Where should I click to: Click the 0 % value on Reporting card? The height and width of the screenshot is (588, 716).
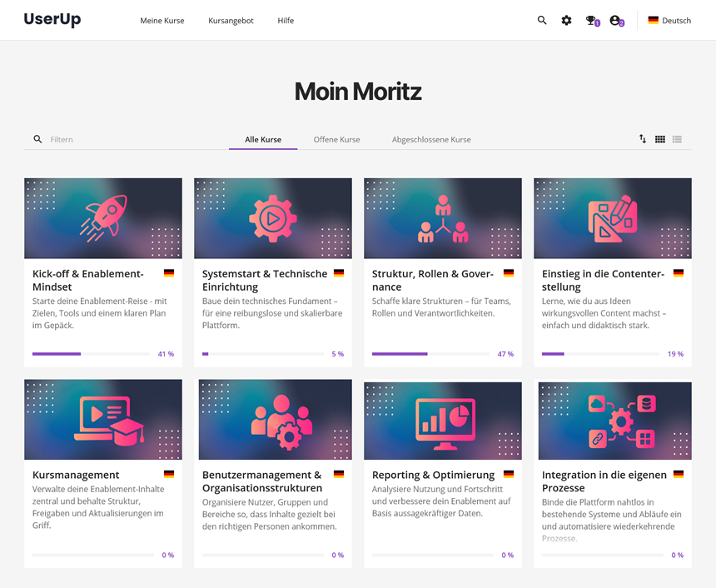[507, 556]
